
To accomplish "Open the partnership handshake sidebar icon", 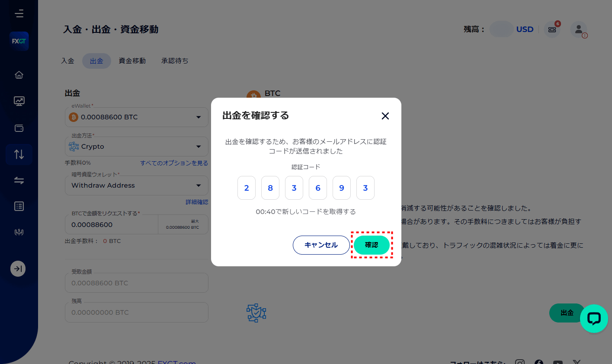I will coord(19,232).
